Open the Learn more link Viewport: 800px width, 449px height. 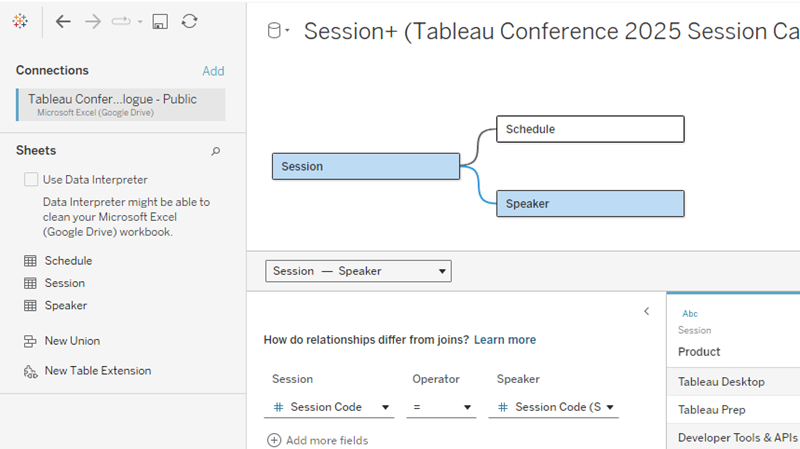tap(505, 340)
